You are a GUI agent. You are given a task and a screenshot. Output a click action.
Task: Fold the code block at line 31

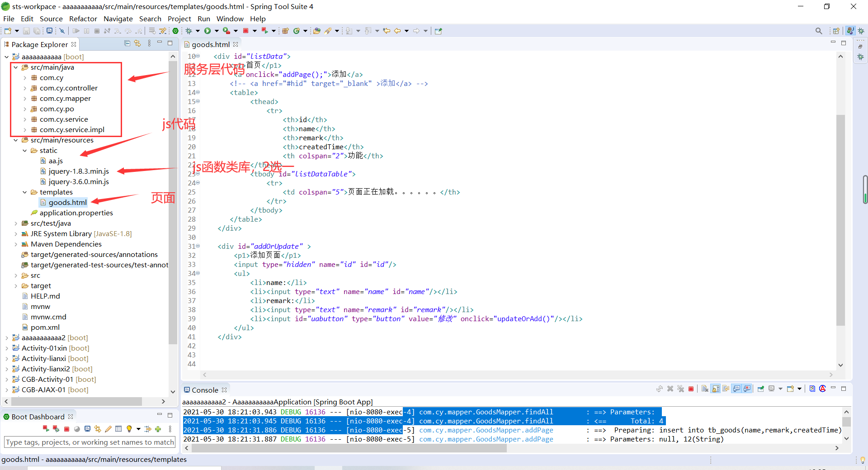click(198, 246)
